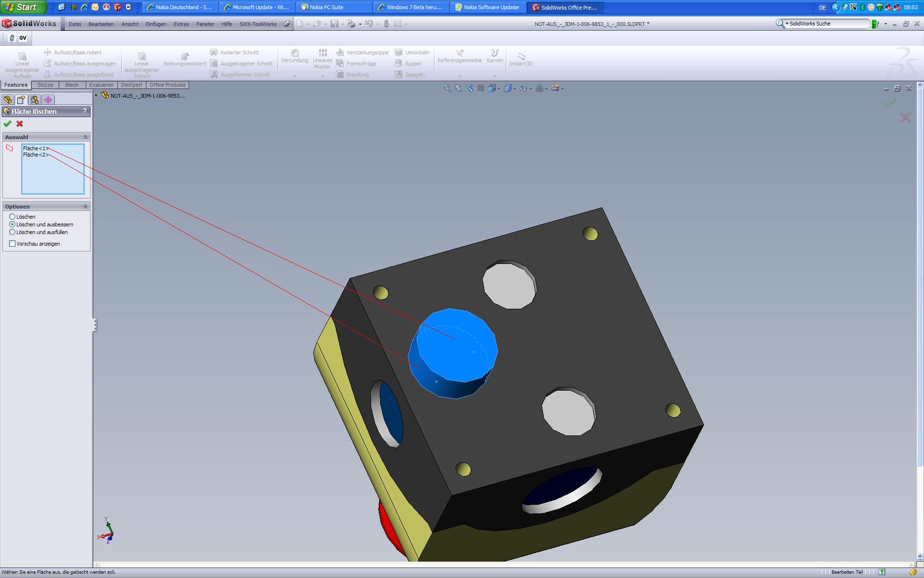Collapse the Optionen section
924x578 pixels.
point(86,207)
